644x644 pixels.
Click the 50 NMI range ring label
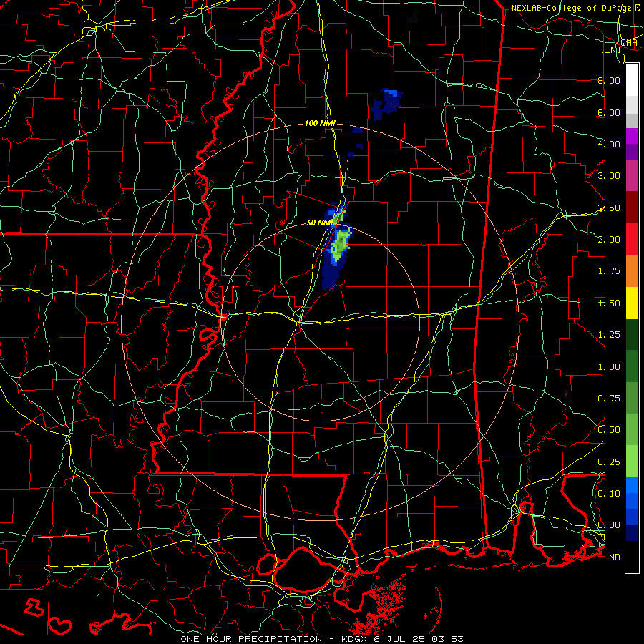coord(321,223)
